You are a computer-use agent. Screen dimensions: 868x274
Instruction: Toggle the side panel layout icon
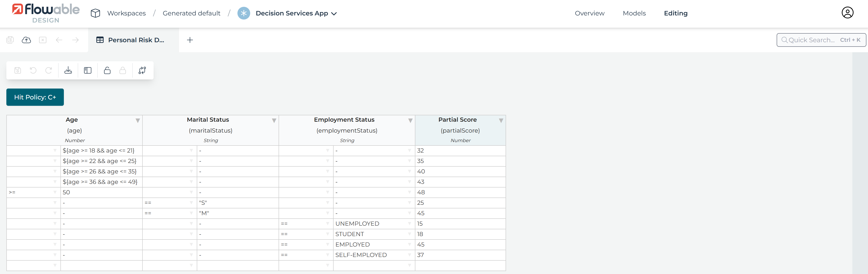[x=88, y=70]
